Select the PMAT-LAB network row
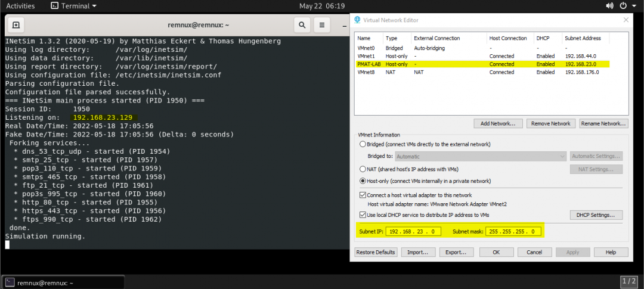The width and height of the screenshot is (644, 289). pyautogui.click(x=482, y=64)
